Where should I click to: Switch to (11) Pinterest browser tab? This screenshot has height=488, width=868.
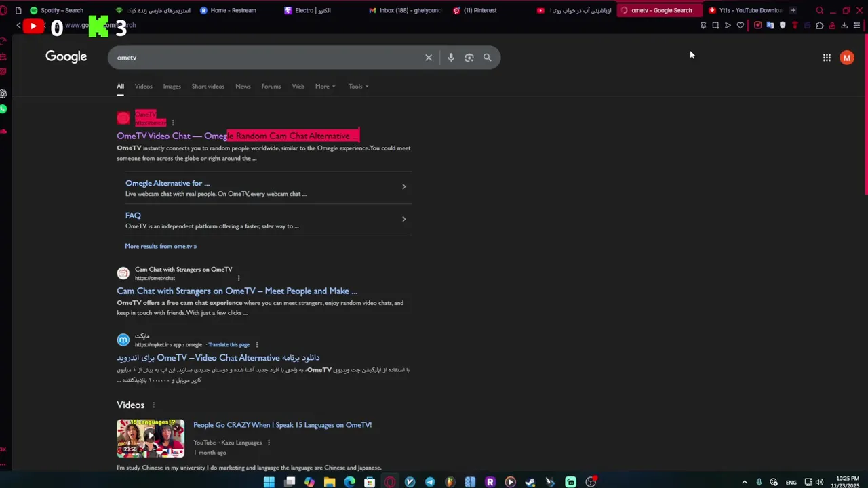point(480,10)
